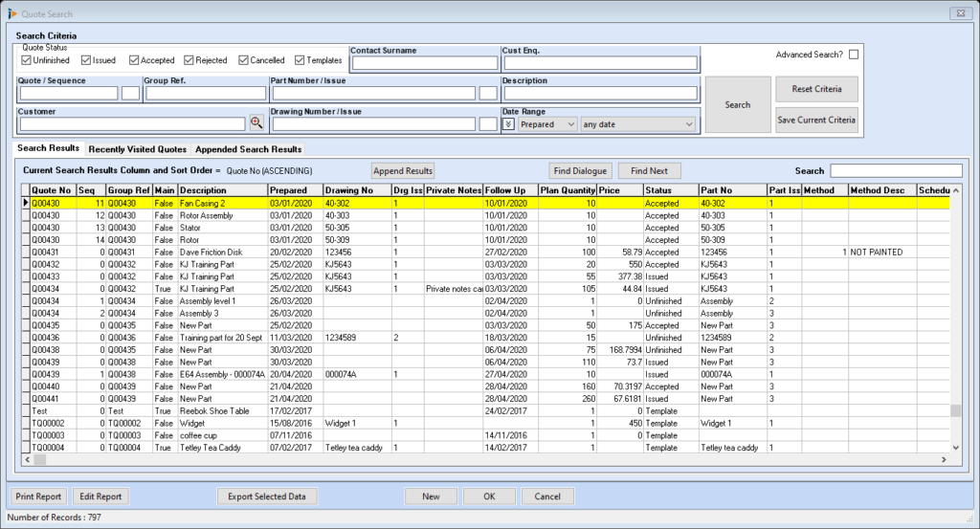This screenshot has height=529, width=980.
Task: Click the Export Selected Data button
Action: (267, 496)
